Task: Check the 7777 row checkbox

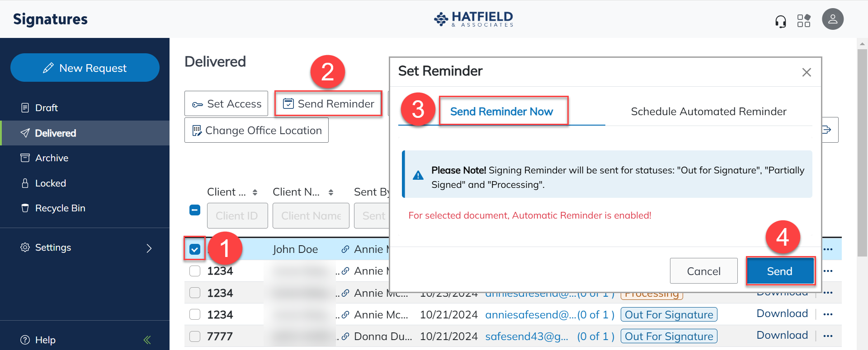Action: pyautogui.click(x=195, y=336)
